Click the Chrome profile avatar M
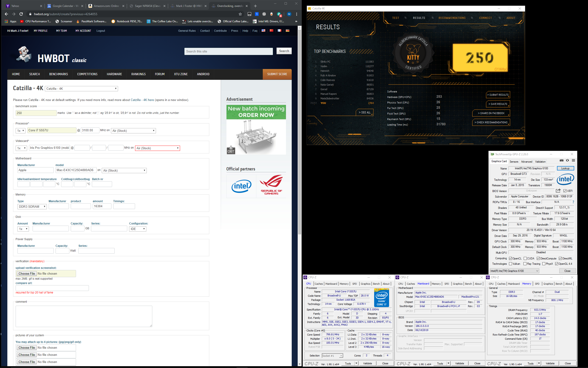 pos(289,14)
